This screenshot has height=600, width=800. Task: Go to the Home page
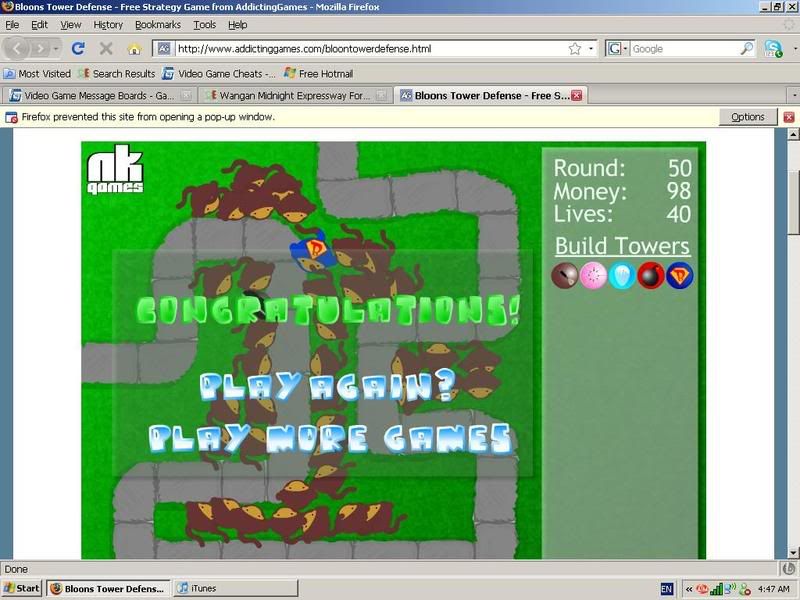(x=134, y=48)
